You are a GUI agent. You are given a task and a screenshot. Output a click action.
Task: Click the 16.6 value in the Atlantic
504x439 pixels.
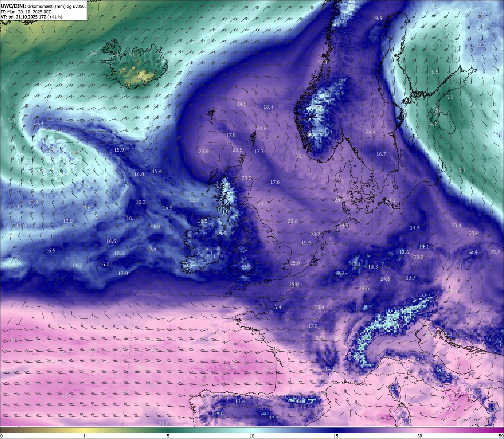click(111, 241)
